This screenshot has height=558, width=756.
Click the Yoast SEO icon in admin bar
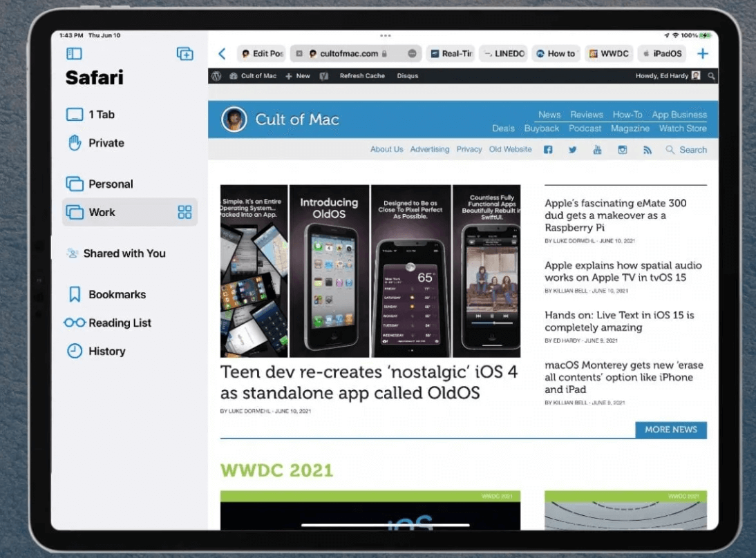[324, 76]
